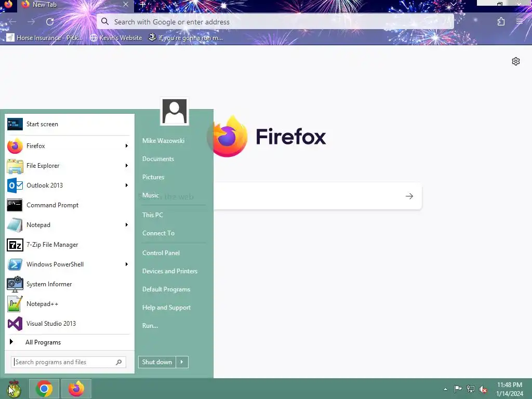Click the Shut down button
The height and width of the screenshot is (399, 532).
[157, 362]
